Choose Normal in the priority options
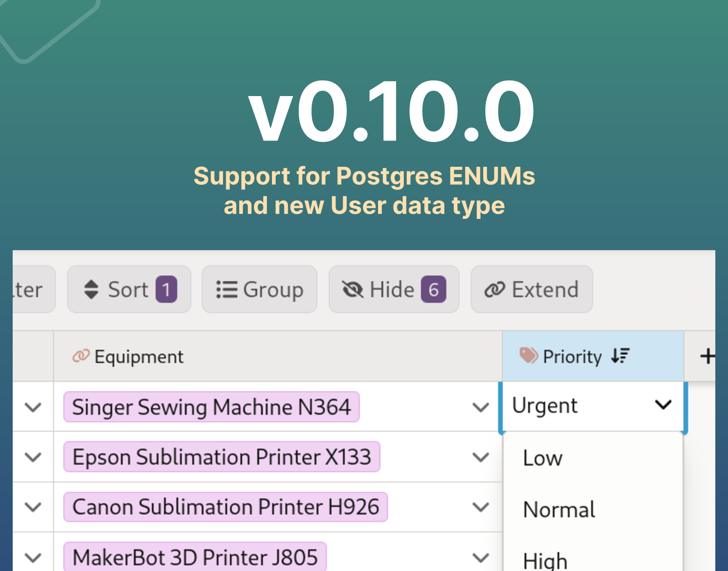 tap(559, 509)
